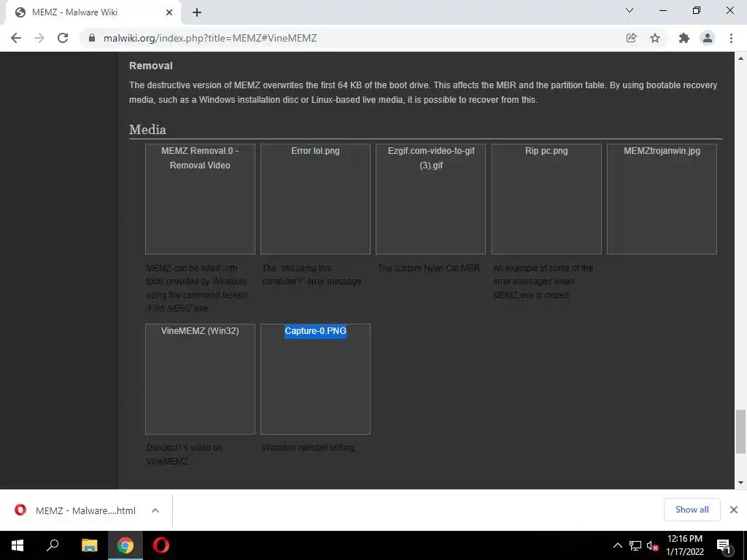
Task: Switch to Chrome on the taskbar
Action: (125, 545)
